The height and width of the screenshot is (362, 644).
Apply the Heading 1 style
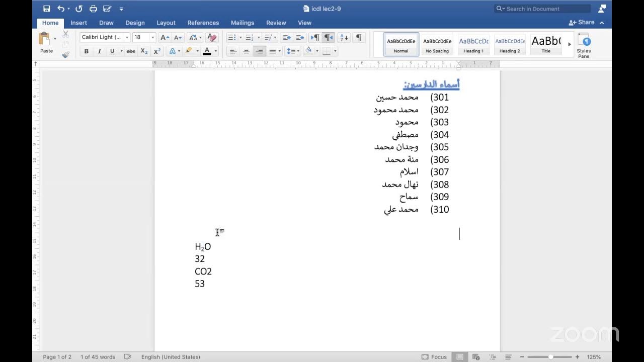click(473, 44)
